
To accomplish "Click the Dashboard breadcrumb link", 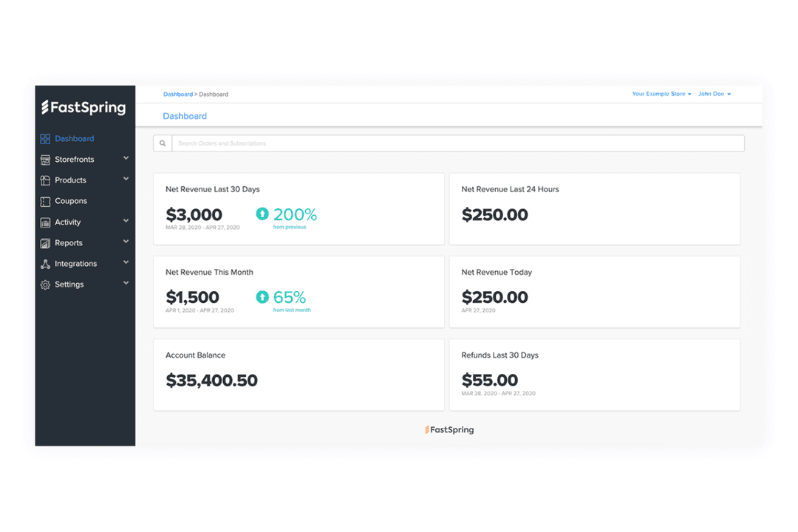I will [177, 94].
